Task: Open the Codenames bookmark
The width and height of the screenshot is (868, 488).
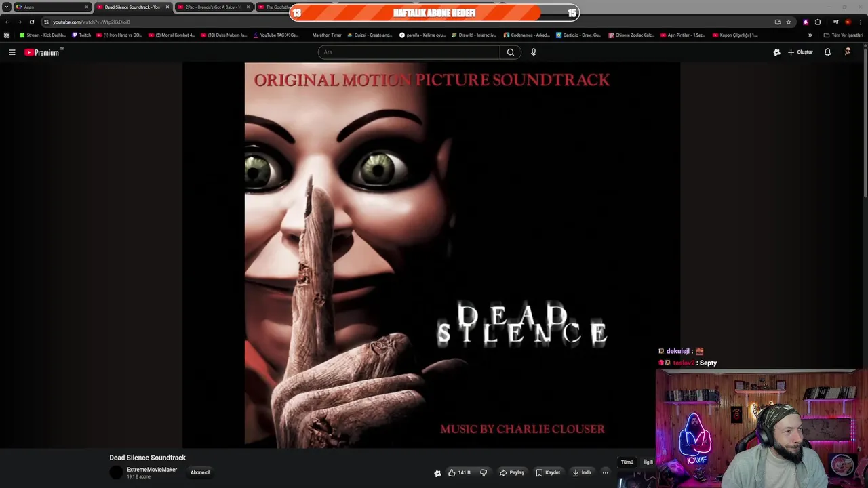Action: click(x=527, y=35)
